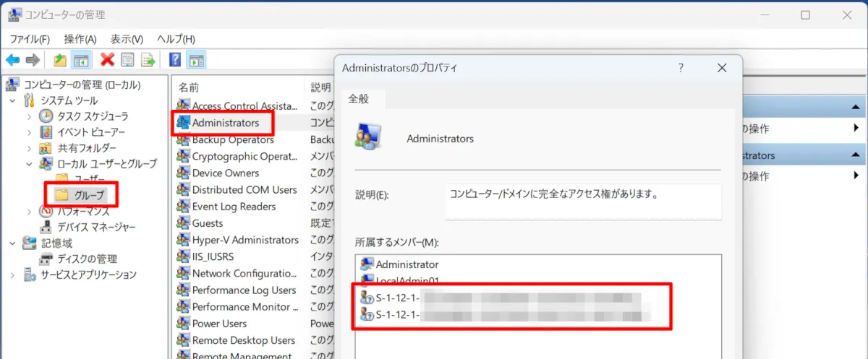
Task: Click the description text field in dialog
Action: pos(583,202)
